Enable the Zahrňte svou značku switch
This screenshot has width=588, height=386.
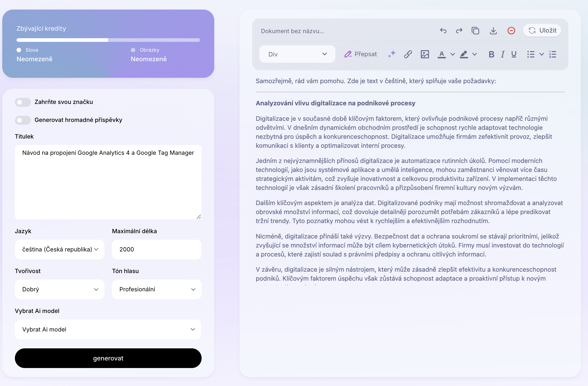[x=23, y=102]
